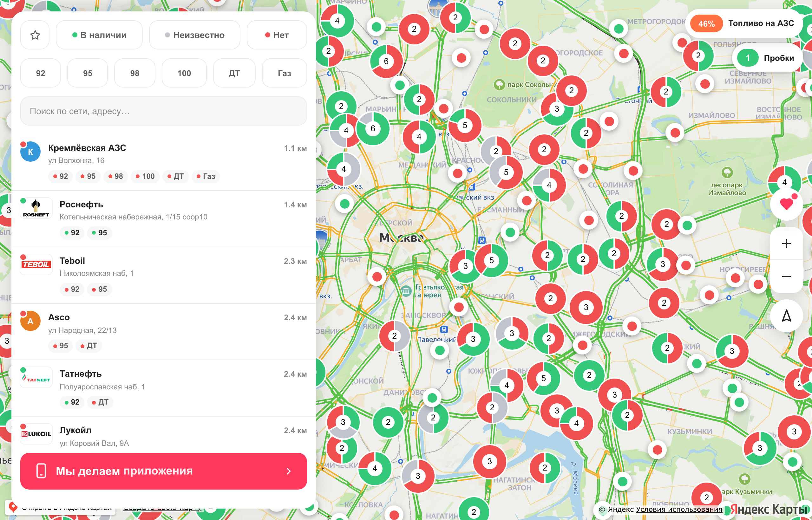Filter stations by fuel 95
812x520 pixels.
88,73
